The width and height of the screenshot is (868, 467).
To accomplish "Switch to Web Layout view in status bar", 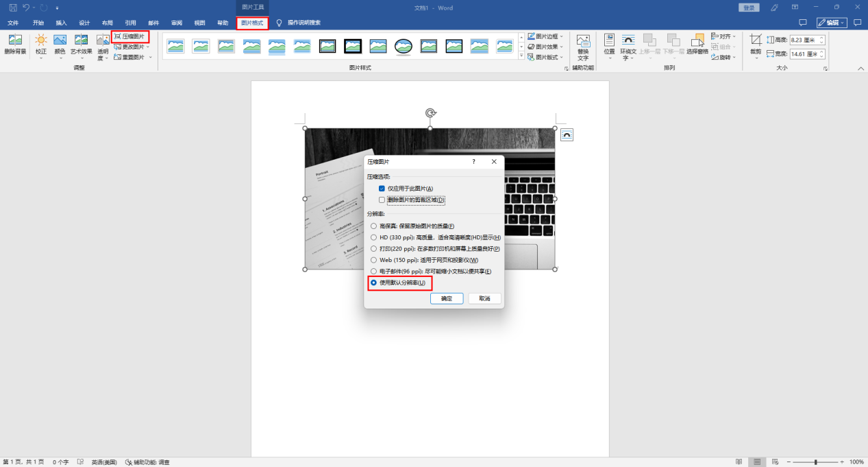I will pos(774,462).
